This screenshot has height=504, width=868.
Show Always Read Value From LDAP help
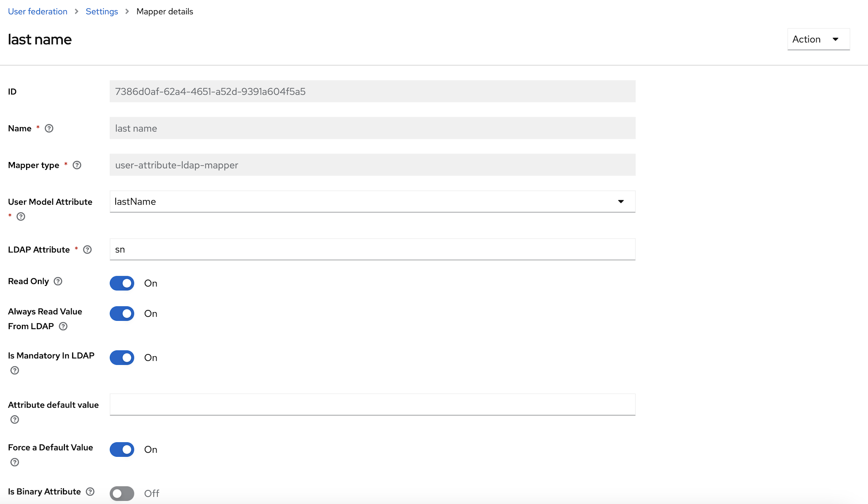[x=63, y=326]
